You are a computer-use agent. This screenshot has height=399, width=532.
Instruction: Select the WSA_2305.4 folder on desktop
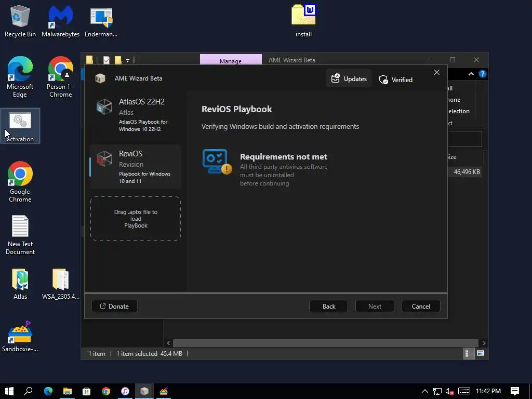[60, 284]
